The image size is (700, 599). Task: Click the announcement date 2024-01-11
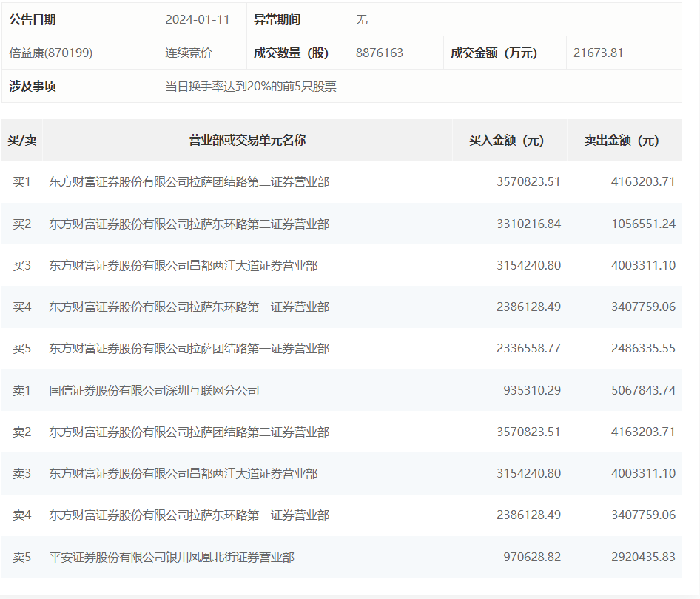point(198,20)
